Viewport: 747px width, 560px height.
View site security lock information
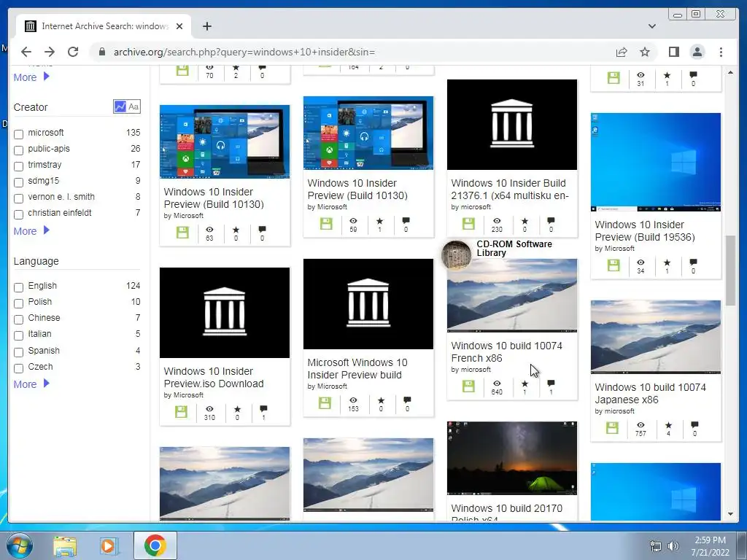click(x=102, y=52)
